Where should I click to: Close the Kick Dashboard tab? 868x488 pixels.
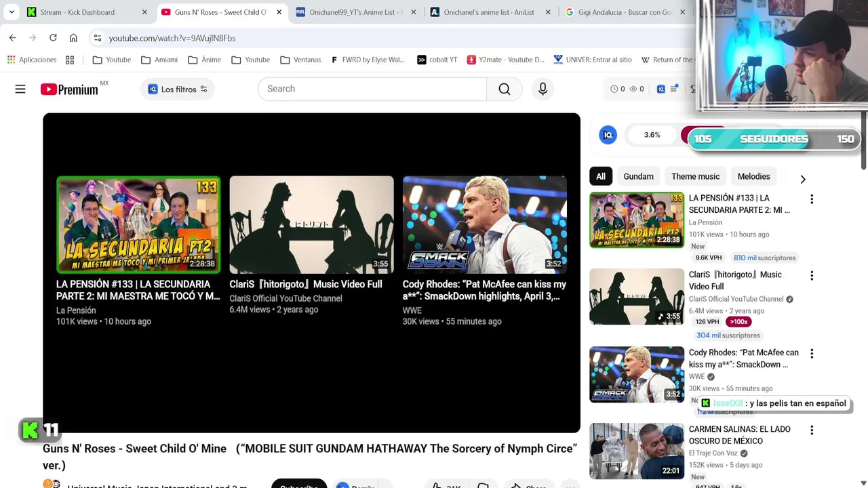(144, 12)
